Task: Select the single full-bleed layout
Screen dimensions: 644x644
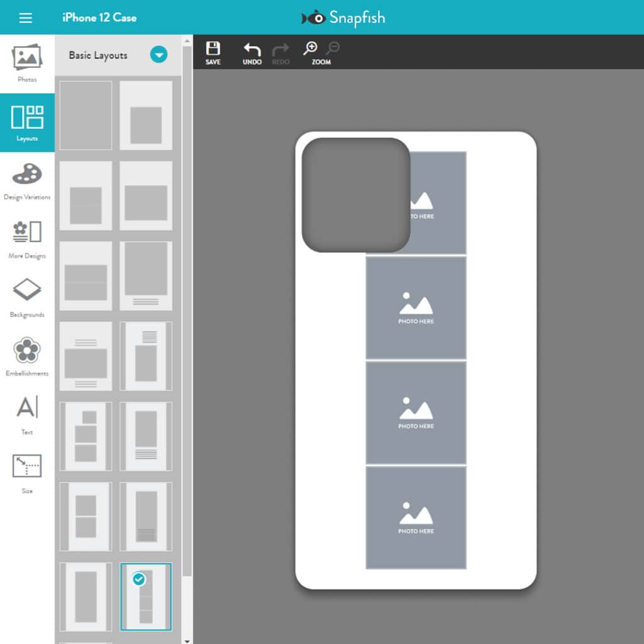Action: click(x=86, y=116)
